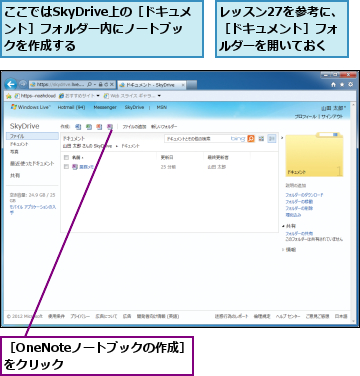Click the stop icon in address bar
This screenshot has width=360, height=376.
pos(112,85)
